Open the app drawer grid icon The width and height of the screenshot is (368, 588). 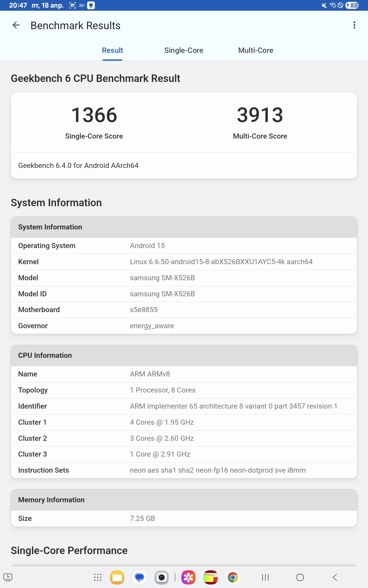(98, 577)
